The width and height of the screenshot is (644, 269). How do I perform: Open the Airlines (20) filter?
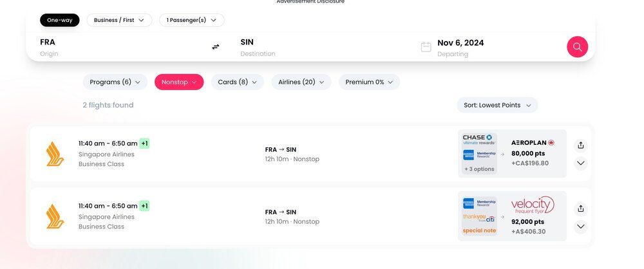tap(303, 82)
